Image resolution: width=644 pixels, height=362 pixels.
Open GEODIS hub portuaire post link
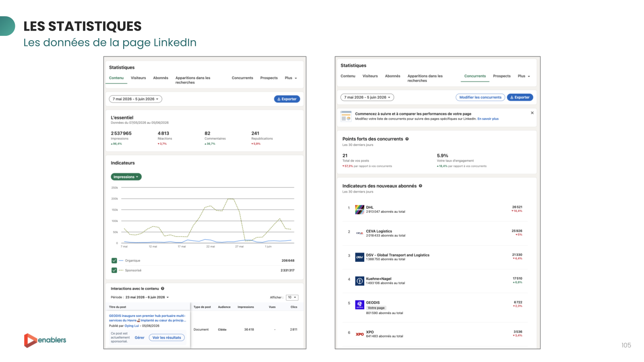(x=147, y=318)
